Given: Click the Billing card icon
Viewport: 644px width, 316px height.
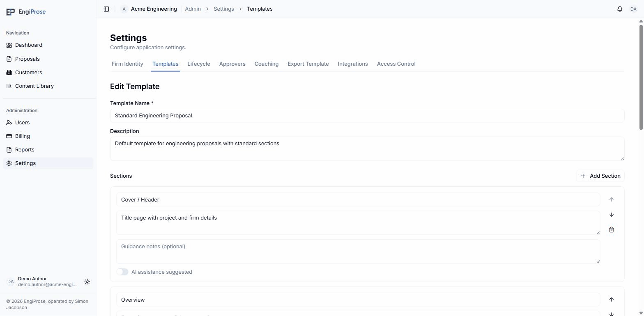Looking at the screenshot, I should (9, 136).
